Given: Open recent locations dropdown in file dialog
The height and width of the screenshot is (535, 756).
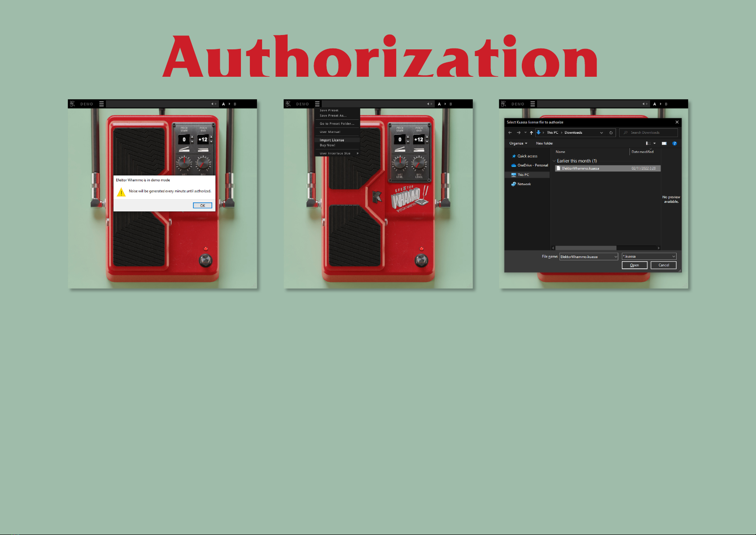Looking at the screenshot, I should [x=525, y=132].
